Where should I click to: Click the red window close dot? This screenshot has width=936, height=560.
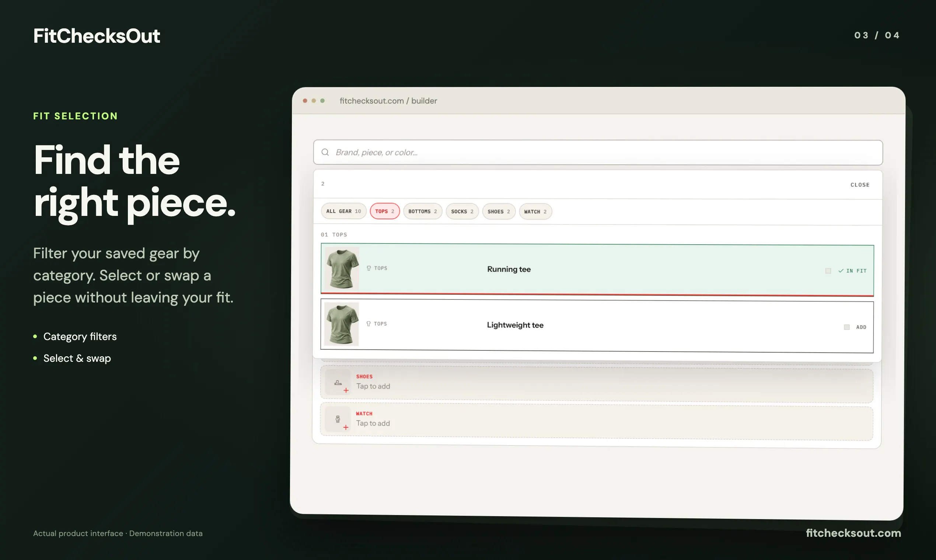coord(305,101)
